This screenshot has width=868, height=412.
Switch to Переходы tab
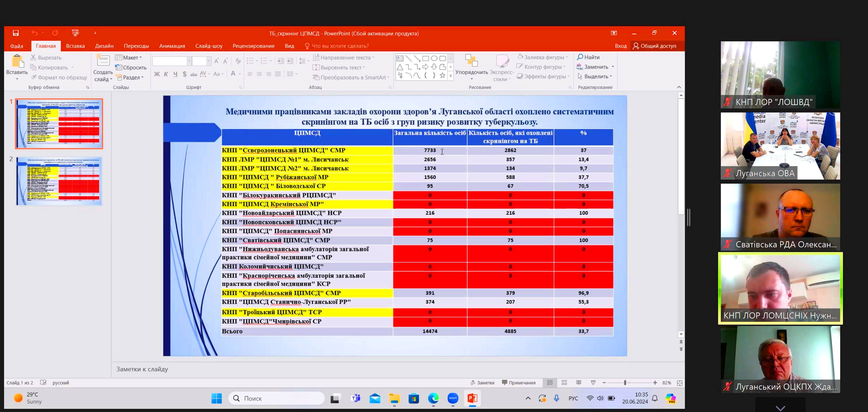(x=136, y=46)
